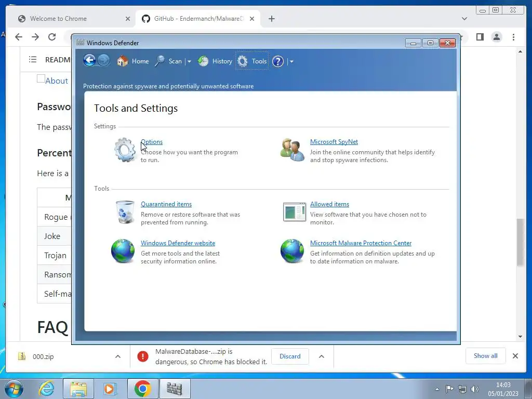Start a Scan from the toolbar

pos(168,61)
